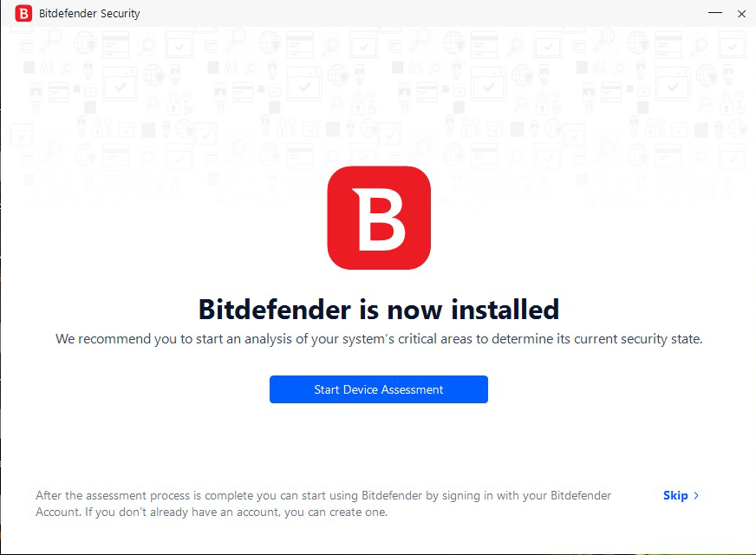Click the phrase 'We recommend you' in subtitle
Image resolution: width=756 pixels, height=555 pixels.
coord(116,339)
